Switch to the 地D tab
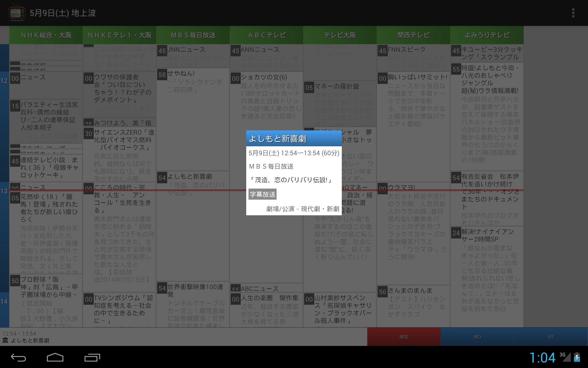The image size is (588, 368). coord(477,337)
